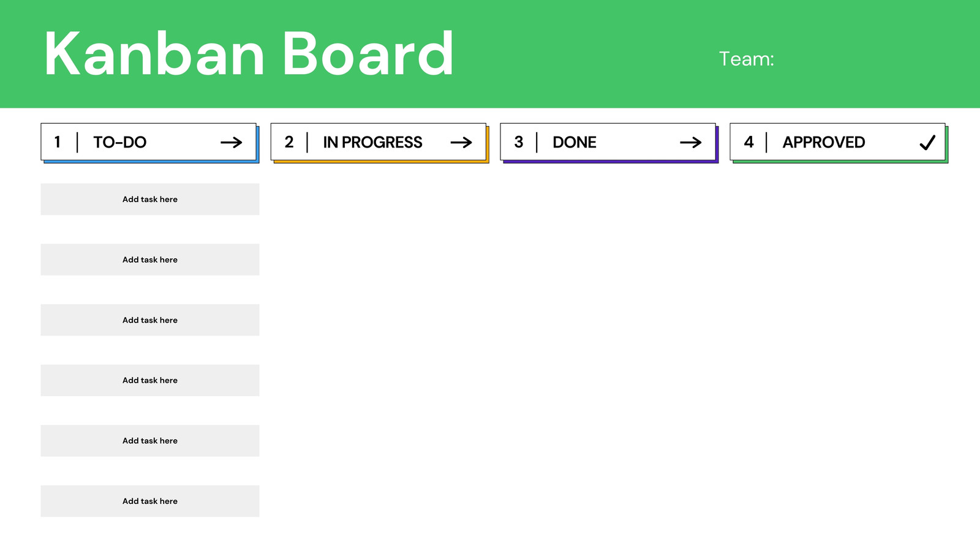Select the fourth Add task here card
Image resolution: width=980 pixels, height=551 pixels.
(150, 380)
